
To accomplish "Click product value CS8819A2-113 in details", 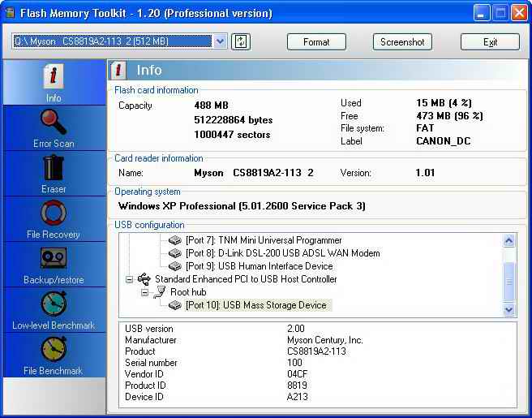I will pos(316,351).
